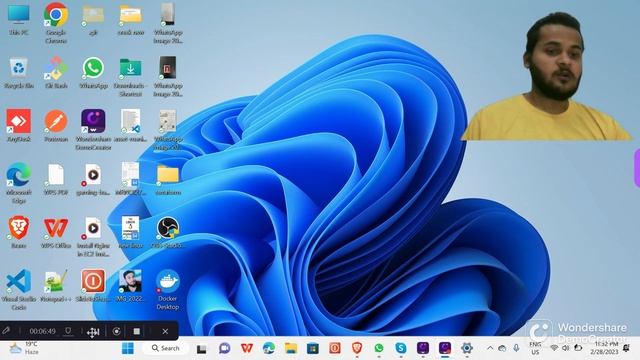Open WPS Office from the taskbar
Viewport: 640px width, 360px height.
(247, 348)
